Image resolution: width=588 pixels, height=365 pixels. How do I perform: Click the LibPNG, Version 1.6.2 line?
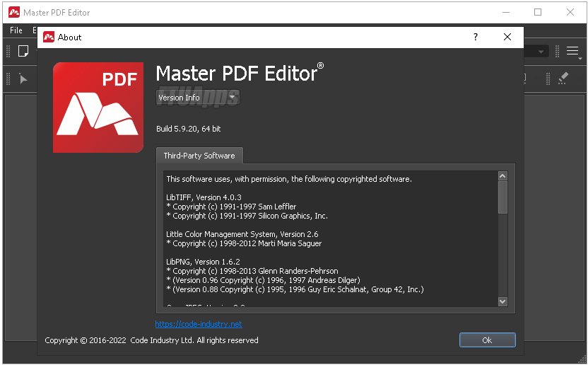(x=203, y=262)
